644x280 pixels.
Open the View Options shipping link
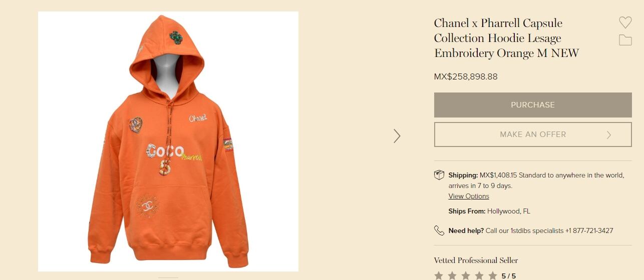[x=469, y=196]
